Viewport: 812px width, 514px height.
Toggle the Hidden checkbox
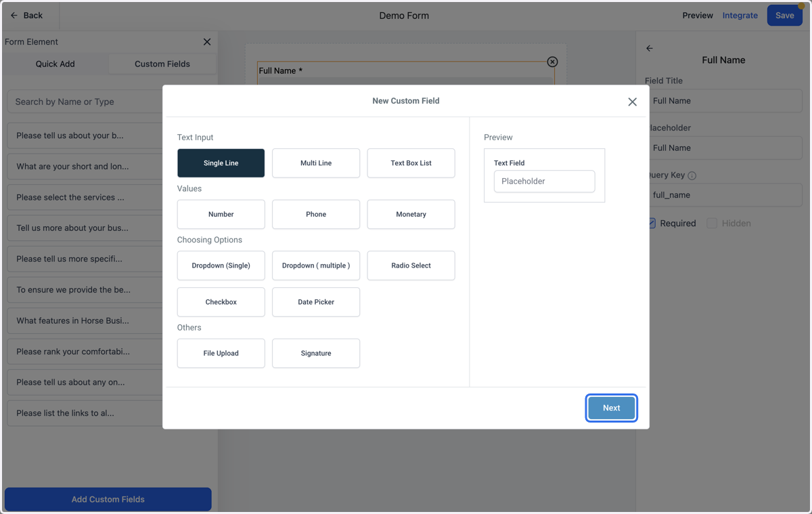click(x=712, y=223)
